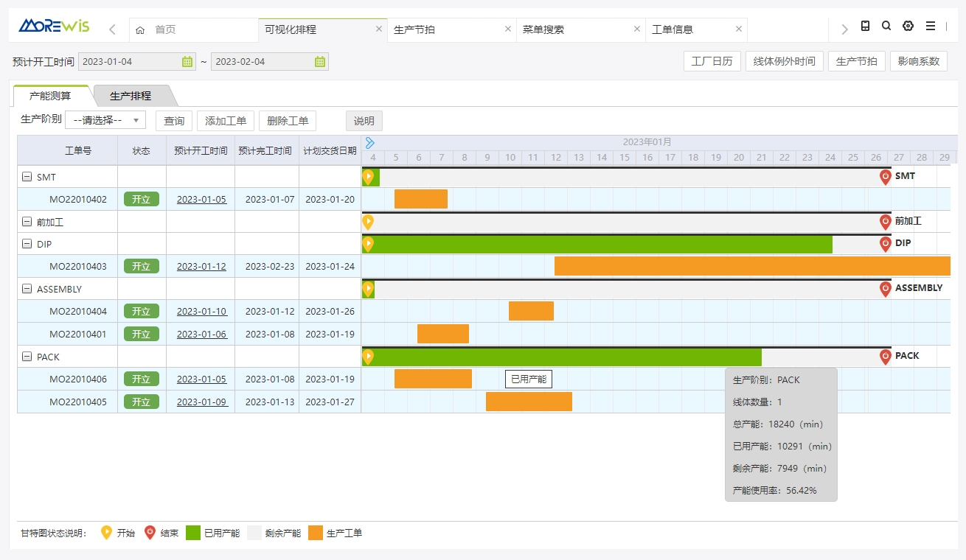
Task: Switch to the 生产排程 tab
Action: coord(131,96)
